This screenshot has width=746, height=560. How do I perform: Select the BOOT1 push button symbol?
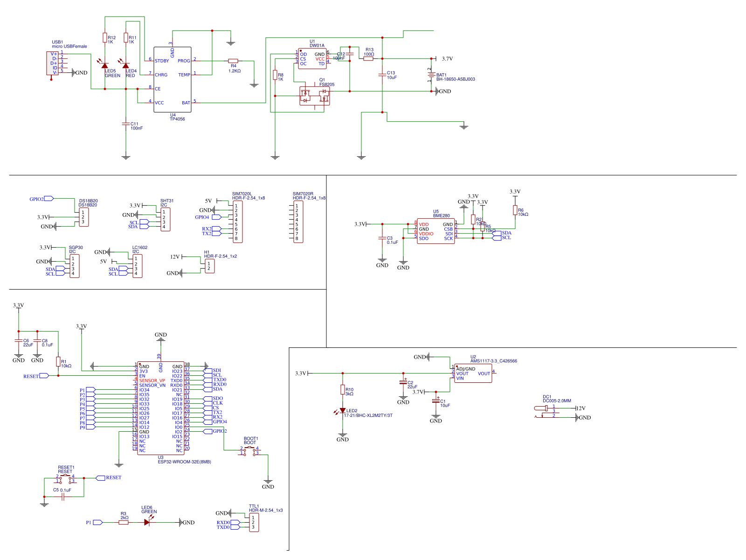(x=249, y=450)
